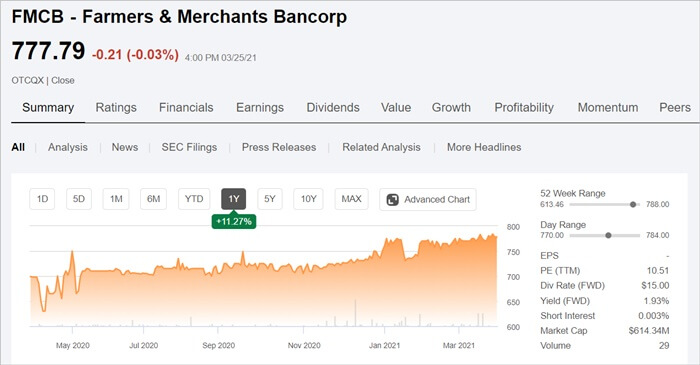Click the Div Rate value $15.00
This screenshot has width=700, height=365.
(655, 286)
